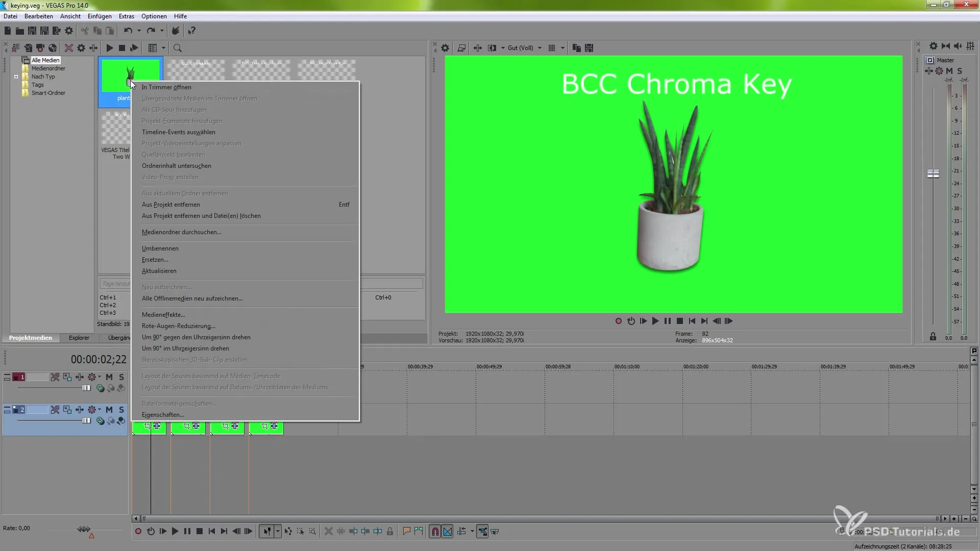Click Stop in the video preview transport
The width and height of the screenshot is (980, 551).
[680, 321]
